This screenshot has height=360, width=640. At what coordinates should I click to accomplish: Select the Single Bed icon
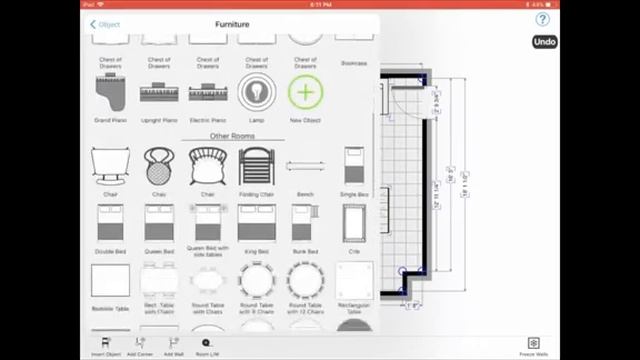354,165
